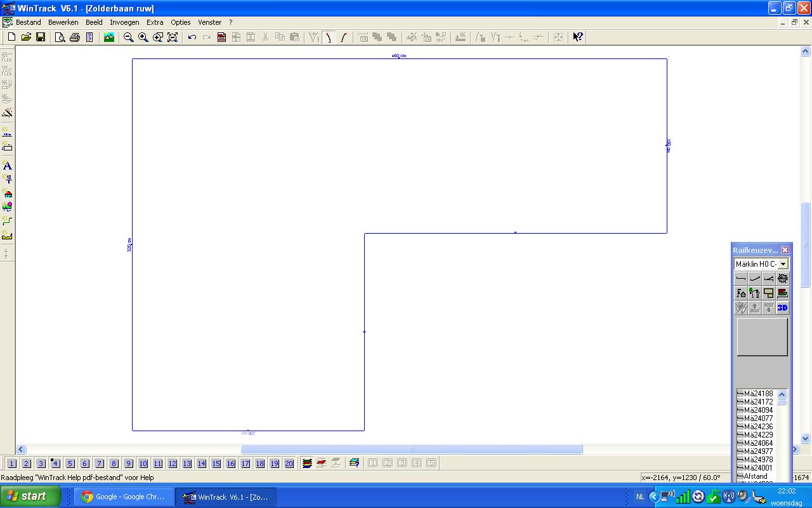The width and height of the screenshot is (812, 508).
Task: Open the Opties menu
Action: [x=181, y=22]
